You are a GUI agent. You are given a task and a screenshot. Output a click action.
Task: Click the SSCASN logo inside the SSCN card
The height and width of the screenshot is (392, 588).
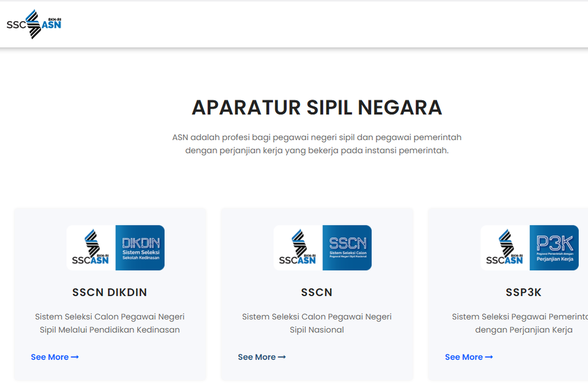(298, 247)
